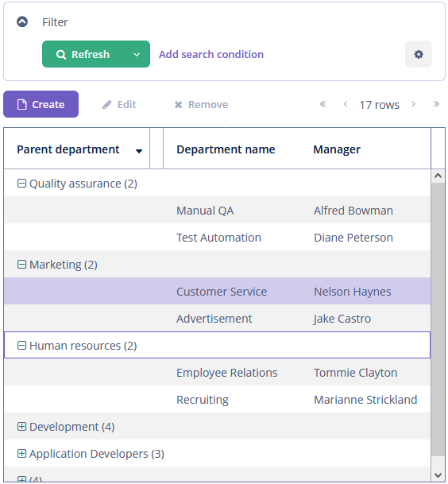Viewport: 448px width, 484px height.
Task: Open the Refresh button dropdown arrow
Action: (137, 54)
